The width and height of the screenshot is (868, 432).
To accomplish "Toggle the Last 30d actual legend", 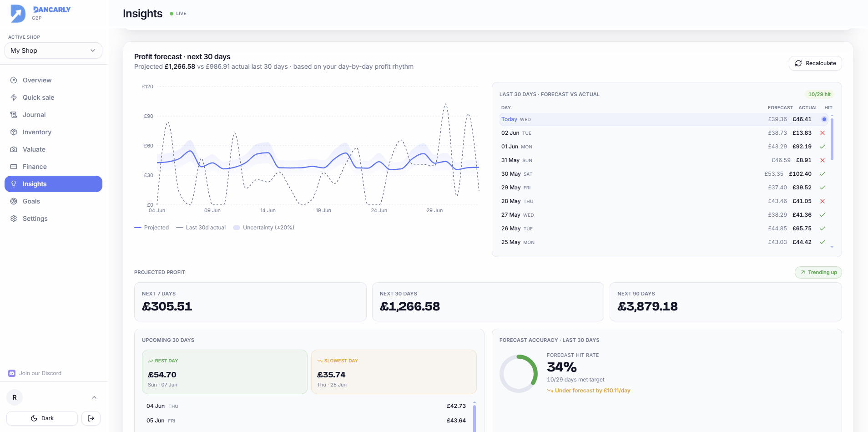I will tap(201, 228).
